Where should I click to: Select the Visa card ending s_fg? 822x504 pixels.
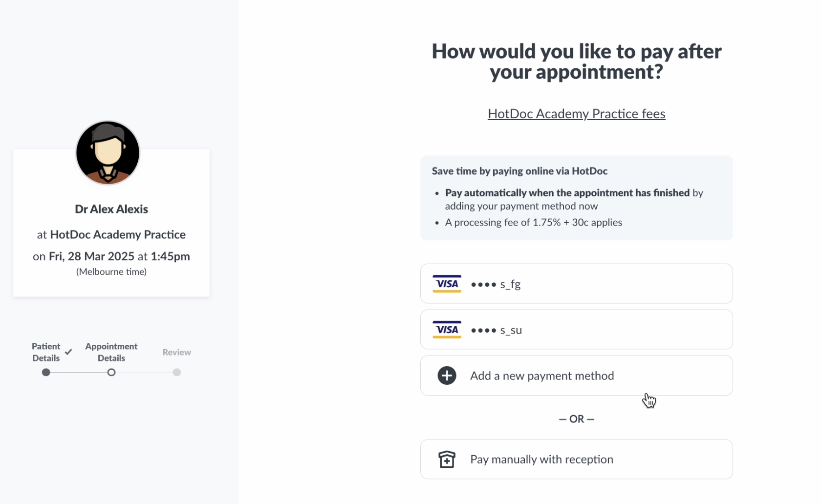[x=576, y=284]
